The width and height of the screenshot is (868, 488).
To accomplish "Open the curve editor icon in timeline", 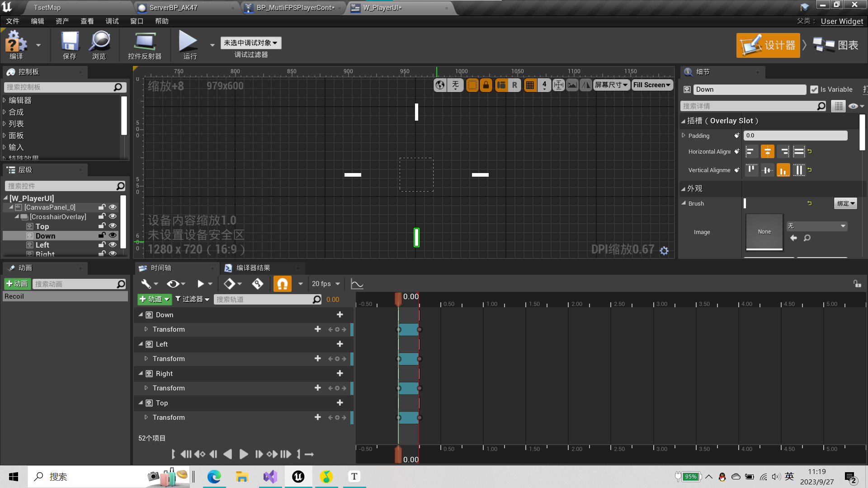I will point(357,284).
